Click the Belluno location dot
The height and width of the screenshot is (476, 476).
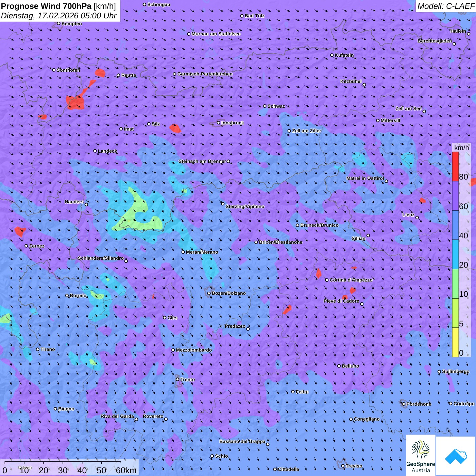339,366
